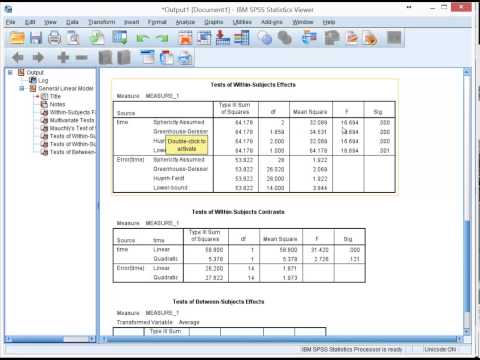Image resolution: width=480 pixels, height=360 pixels.
Task: Click the scroll-up arrow of the output pane
Action: [467, 71]
